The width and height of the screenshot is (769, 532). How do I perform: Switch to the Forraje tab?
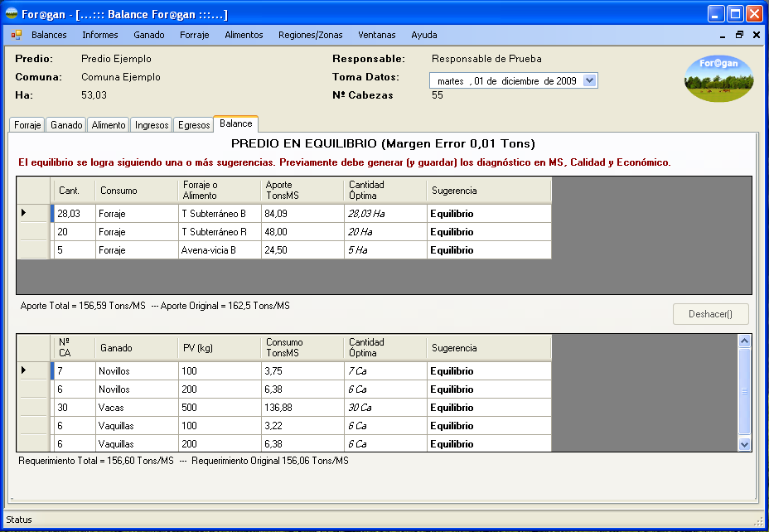tap(27, 125)
